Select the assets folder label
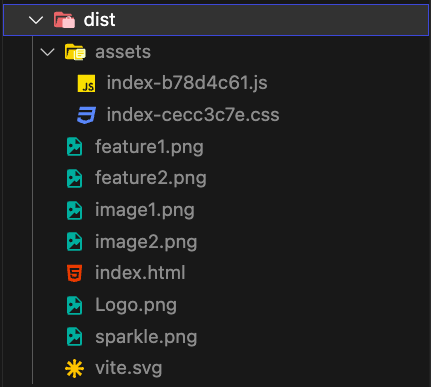 (123, 52)
